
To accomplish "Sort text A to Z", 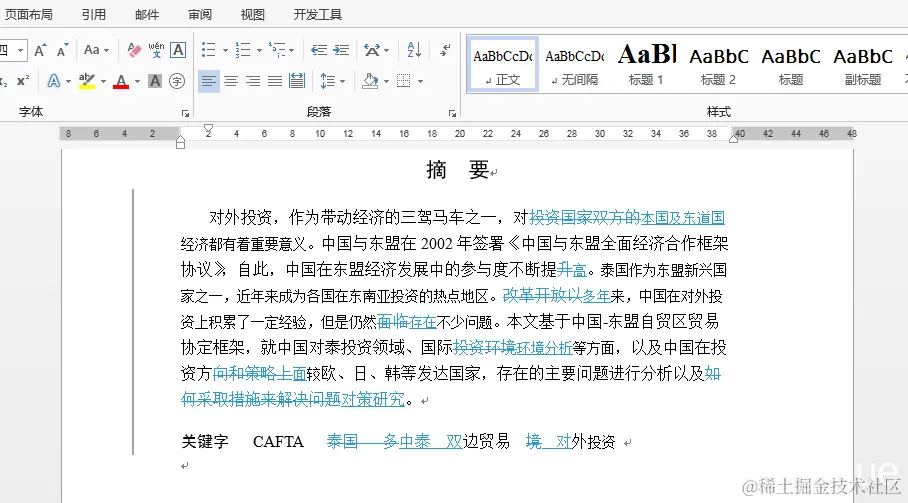I will pyautogui.click(x=414, y=50).
